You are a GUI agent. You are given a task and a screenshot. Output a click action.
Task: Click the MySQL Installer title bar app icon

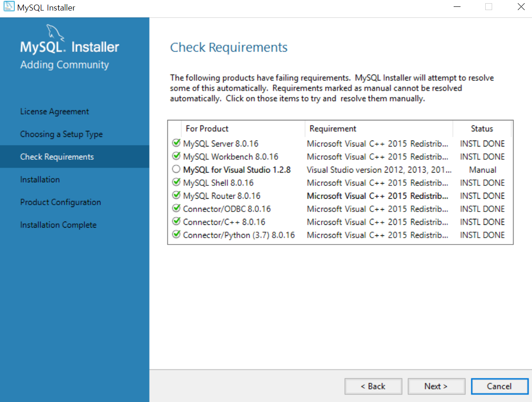(x=9, y=6)
